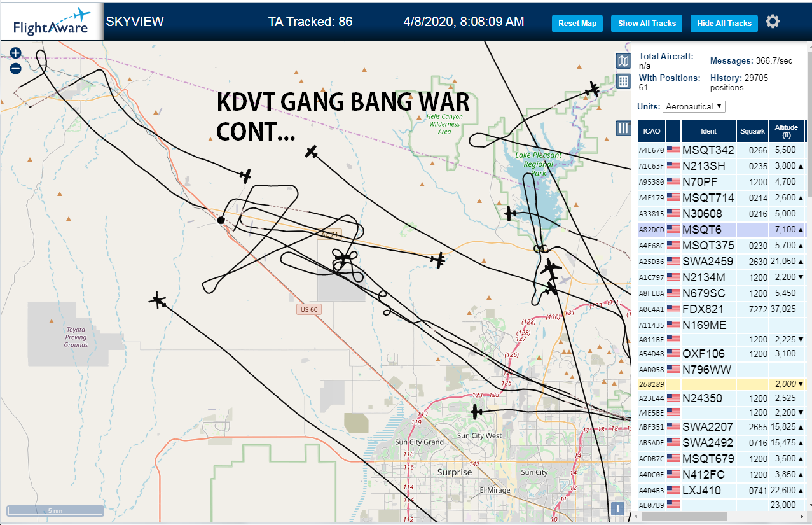Image resolution: width=812 pixels, height=525 pixels.
Task: Sort table by Ident column header
Action: click(x=708, y=131)
